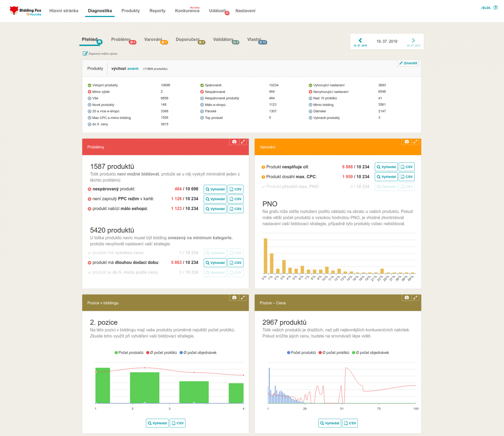This screenshot has height=436, width=504.
Task: Expand Pozice – Cena panel fullscreen
Action: point(415,297)
